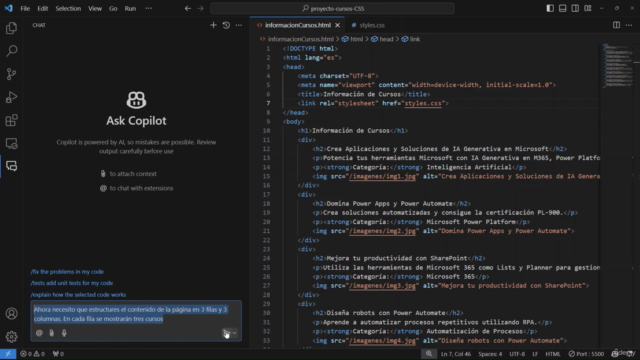Viewport: 640px width, 360px height.
Task: Open the Remote Explorer view
Action: [11, 143]
